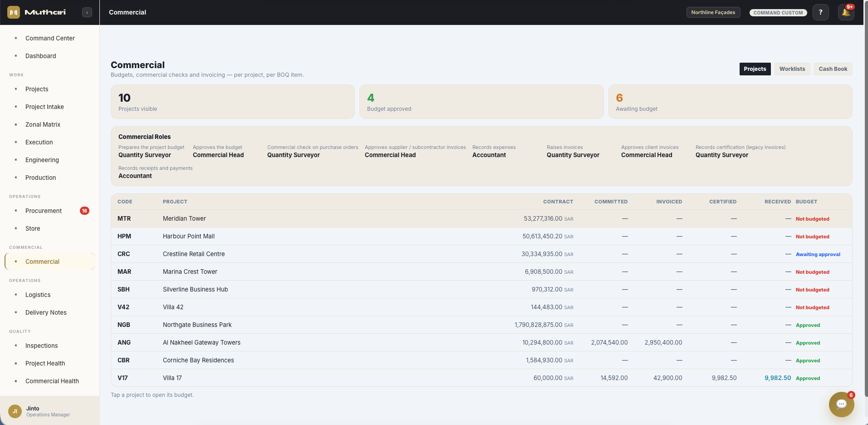Click the Awaiting approval status for CRC
The height and width of the screenshot is (425, 868).
click(818, 254)
